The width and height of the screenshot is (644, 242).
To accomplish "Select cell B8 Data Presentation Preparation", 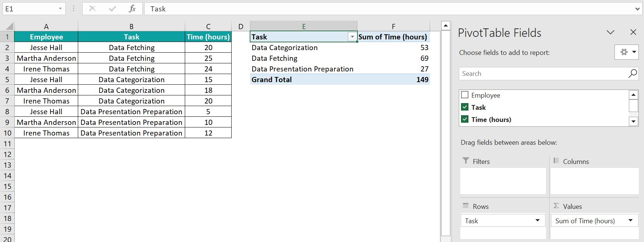I will click(x=131, y=112).
